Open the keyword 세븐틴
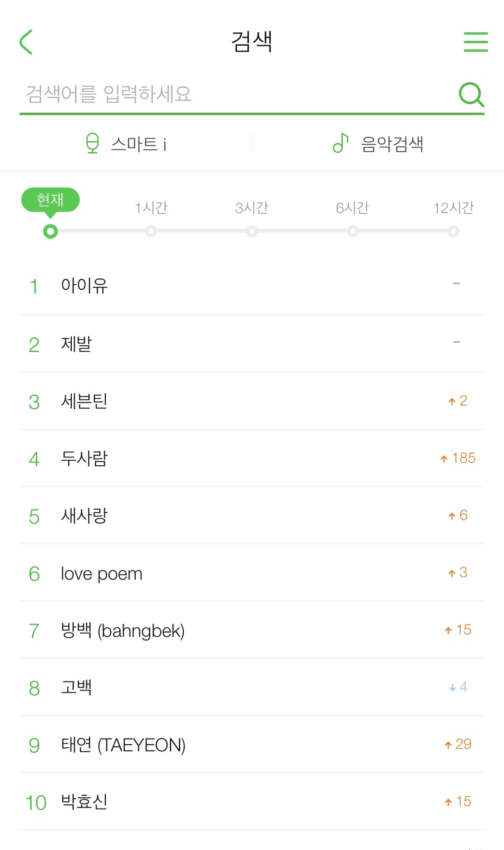The width and height of the screenshot is (504, 850). (85, 401)
